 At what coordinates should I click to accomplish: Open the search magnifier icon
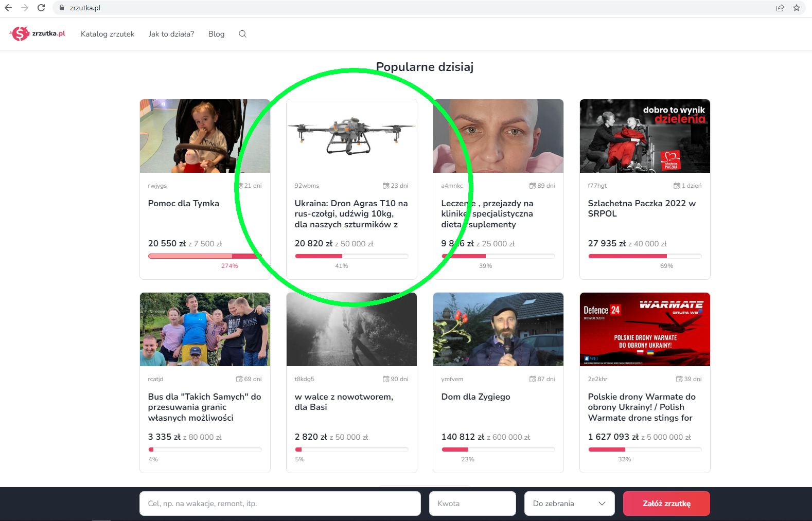(242, 34)
